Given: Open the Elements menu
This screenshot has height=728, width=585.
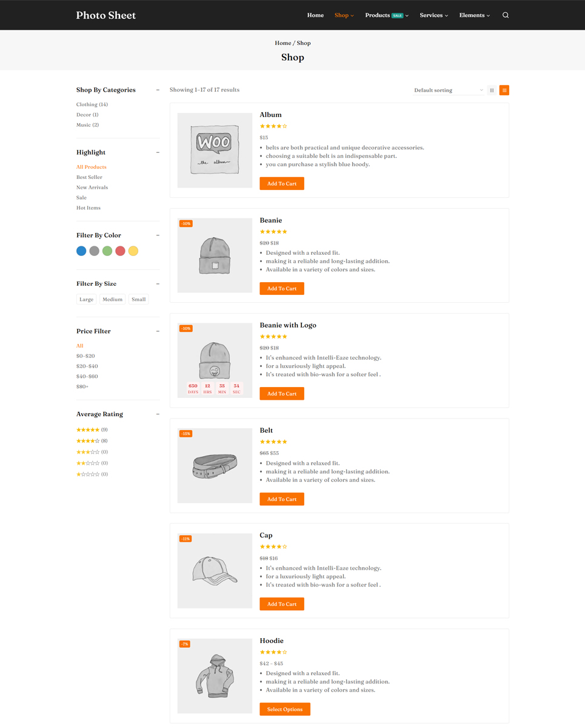Looking at the screenshot, I should pos(474,15).
